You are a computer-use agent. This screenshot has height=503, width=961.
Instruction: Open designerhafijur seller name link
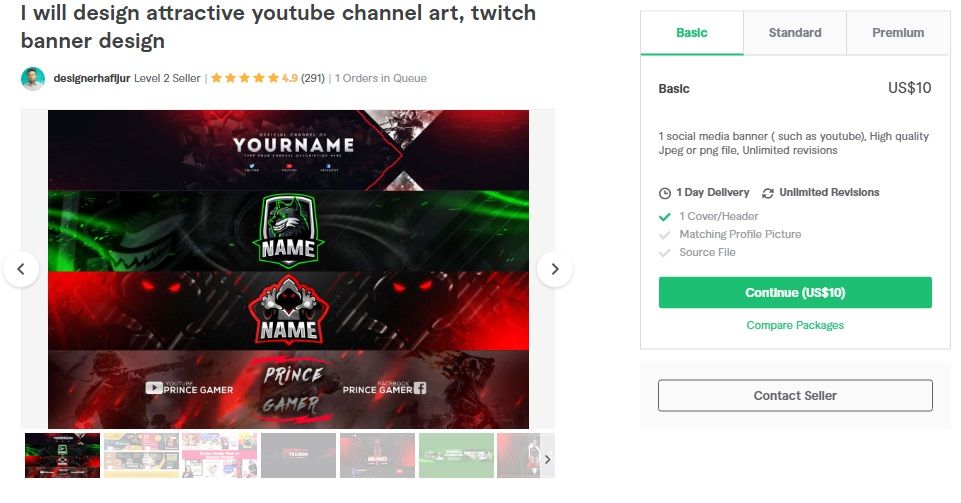92,78
